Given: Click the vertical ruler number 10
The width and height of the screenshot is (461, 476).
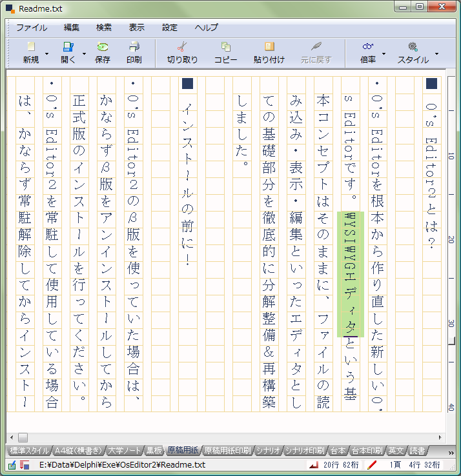Looking at the screenshot, I should pyautogui.click(x=451, y=156).
